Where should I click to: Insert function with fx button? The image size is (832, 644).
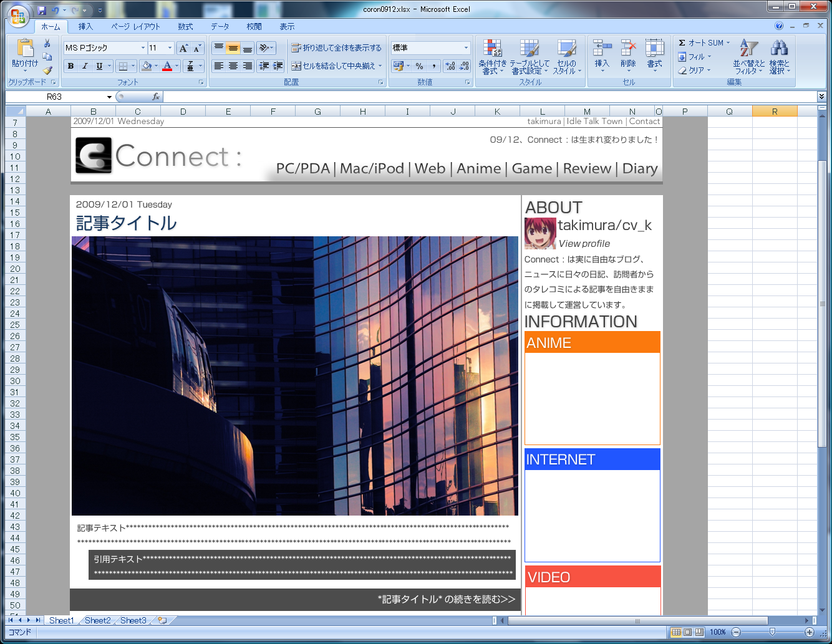click(x=156, y=97)
